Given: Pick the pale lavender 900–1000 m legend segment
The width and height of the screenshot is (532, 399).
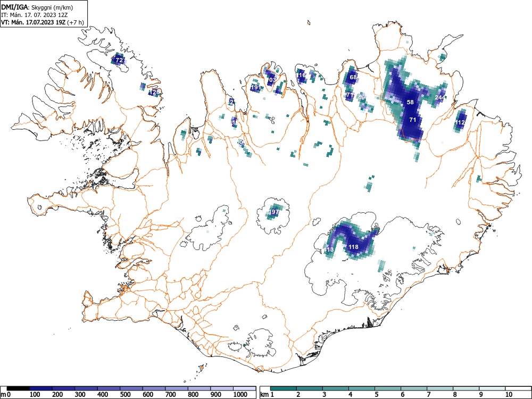Looking at the screenshot, I should pos(222,388).
